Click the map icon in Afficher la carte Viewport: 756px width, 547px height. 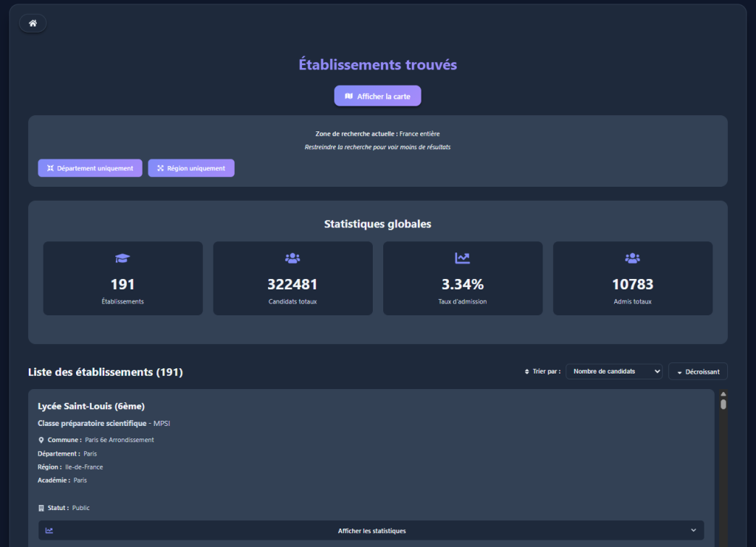[348, 96]
